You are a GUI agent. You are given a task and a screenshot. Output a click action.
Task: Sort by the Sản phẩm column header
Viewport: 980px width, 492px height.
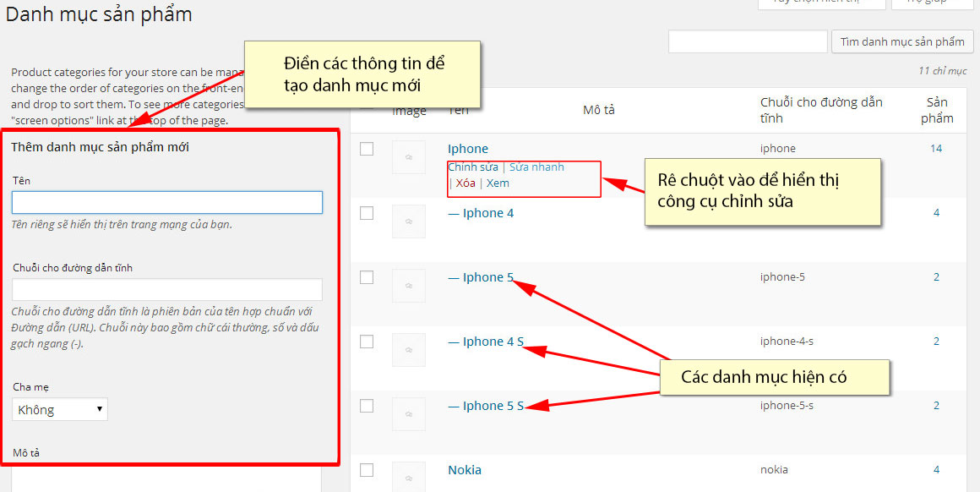click(x=937, y=110)
